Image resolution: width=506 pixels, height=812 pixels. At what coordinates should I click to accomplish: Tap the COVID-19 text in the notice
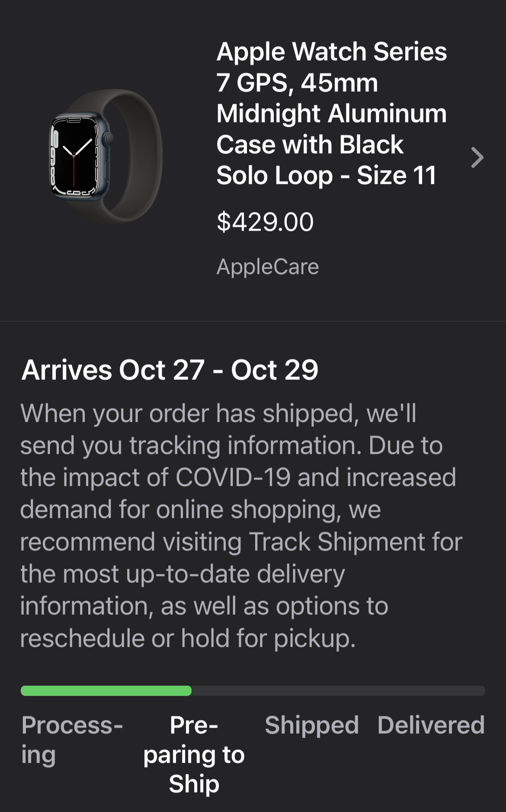click(233, 478)
